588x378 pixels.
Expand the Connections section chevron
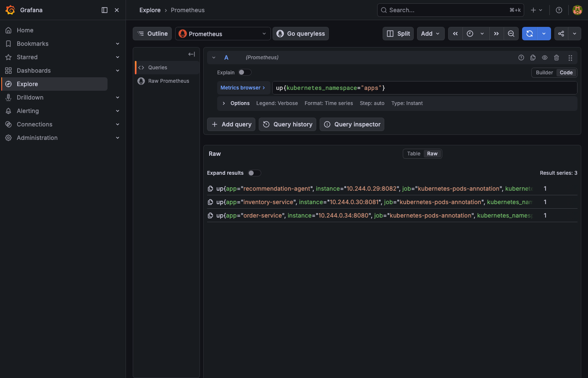click(118, 124)
